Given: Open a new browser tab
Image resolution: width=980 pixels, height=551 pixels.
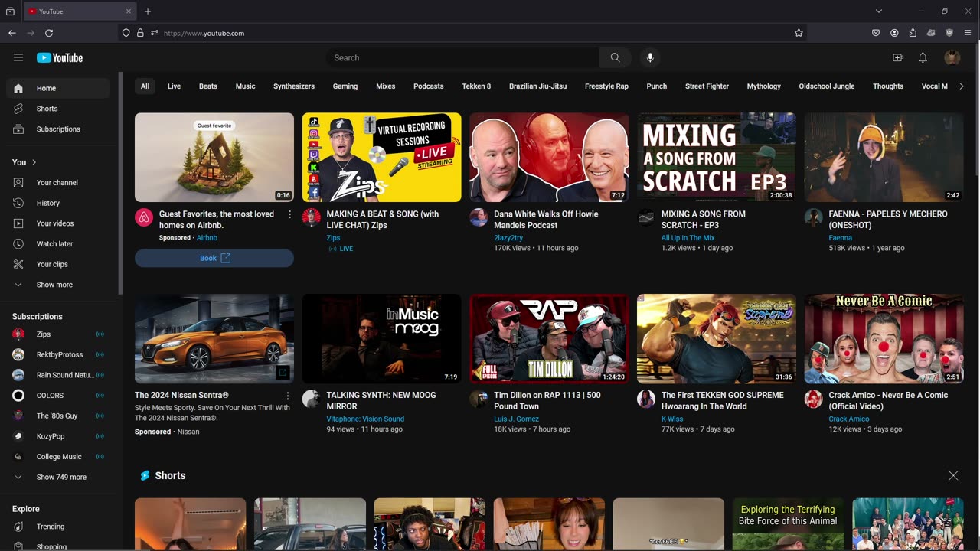Looking at the screenshot, I should (148, 11).
